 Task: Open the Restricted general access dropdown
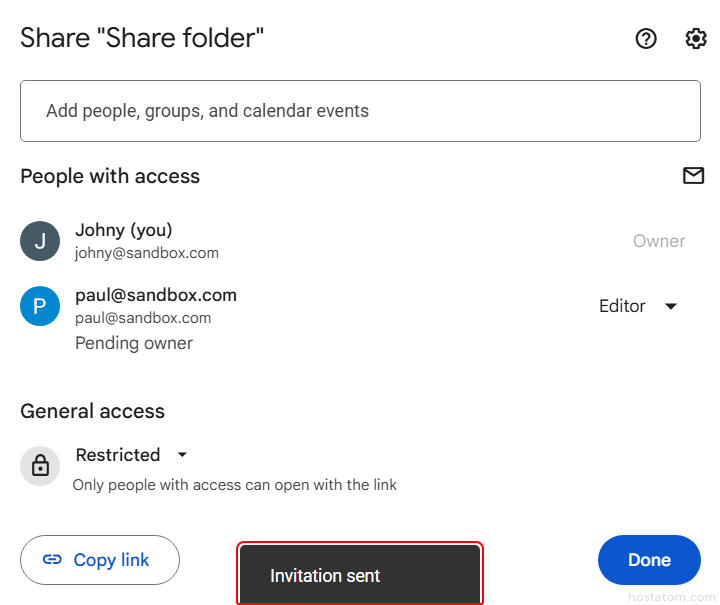[182, 455]
